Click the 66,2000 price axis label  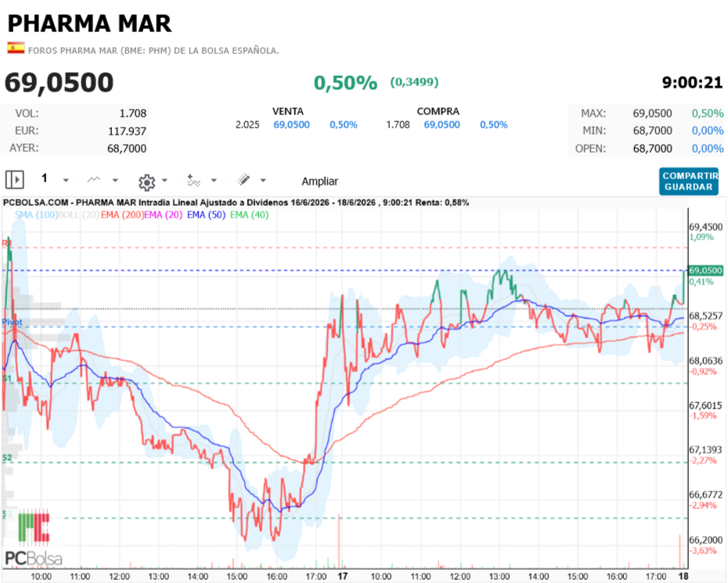tap(706, 540)
